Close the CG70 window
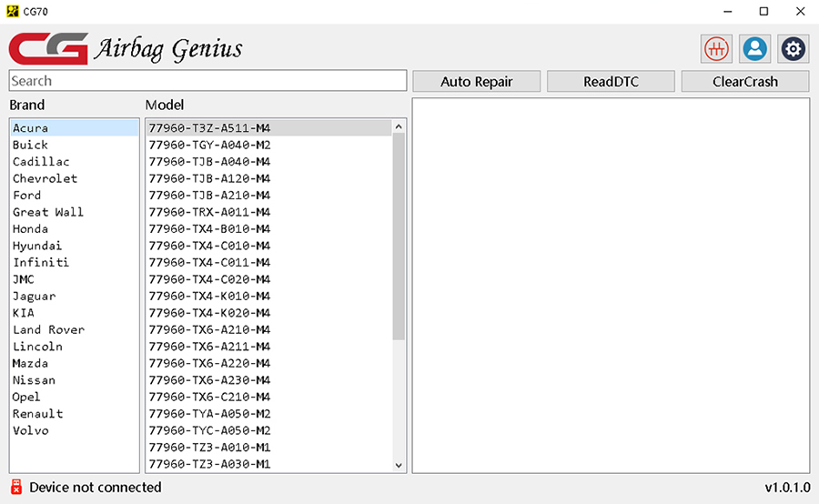 (800, 12)
